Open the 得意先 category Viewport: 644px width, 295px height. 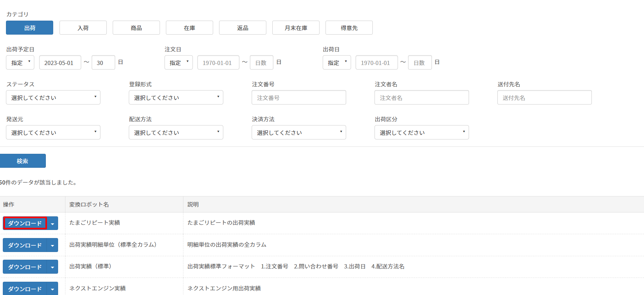point(349,28)
